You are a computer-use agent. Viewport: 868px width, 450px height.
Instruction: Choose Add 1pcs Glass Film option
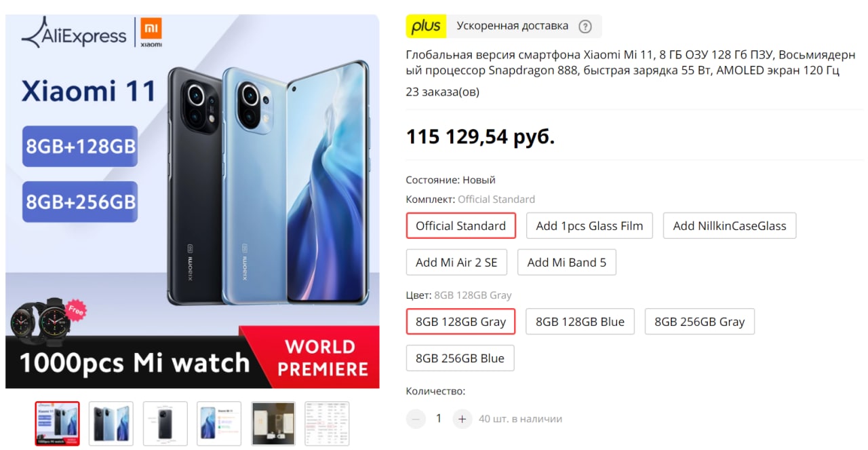589,226
